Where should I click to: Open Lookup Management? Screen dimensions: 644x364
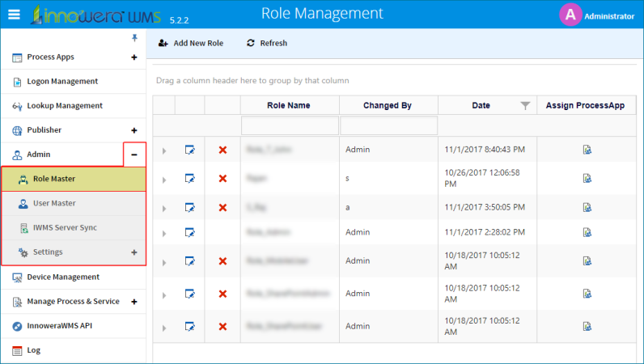[x=65, y=106]
